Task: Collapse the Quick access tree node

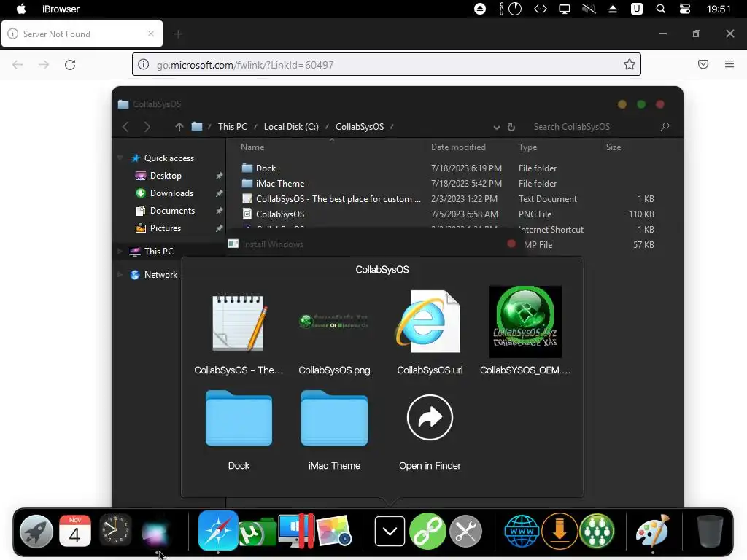Action: point(120,158)
